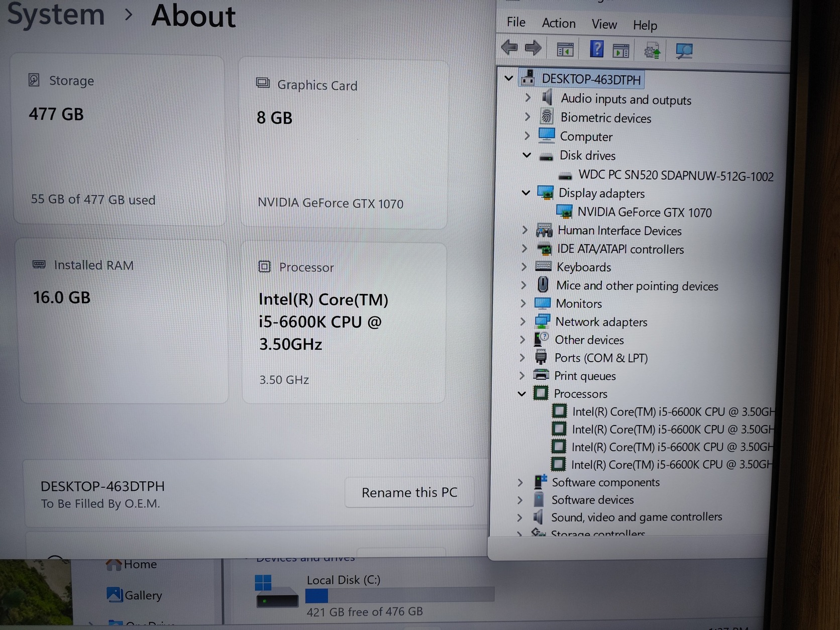840x630 pixels.
Task: Click "To Be Filled By O.E.M." text
Action: tap(100, 503)
